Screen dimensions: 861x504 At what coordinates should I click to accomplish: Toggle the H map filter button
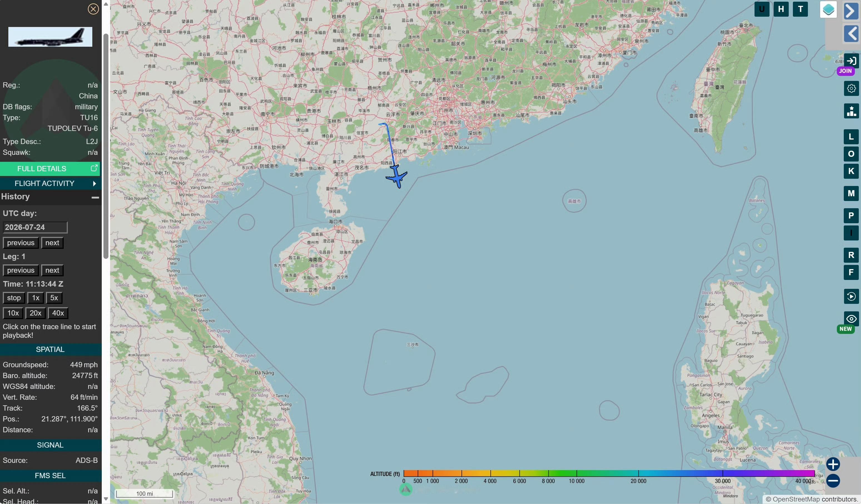[781, 9]
